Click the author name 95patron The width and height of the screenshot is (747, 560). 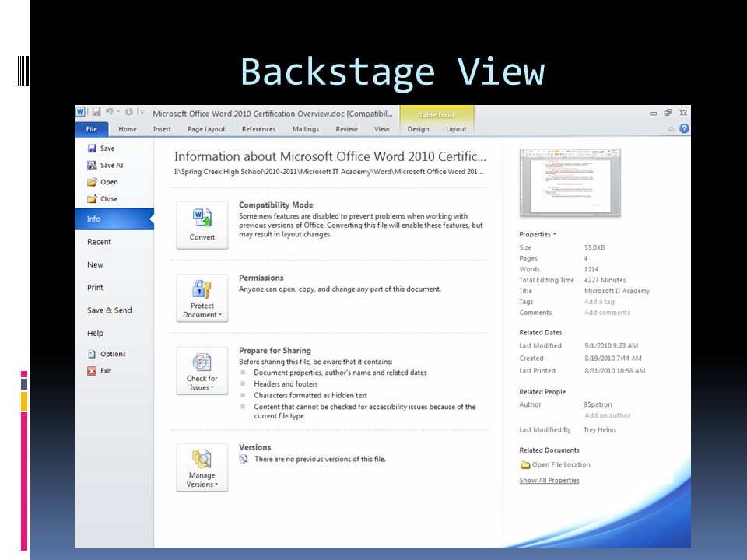598,404
